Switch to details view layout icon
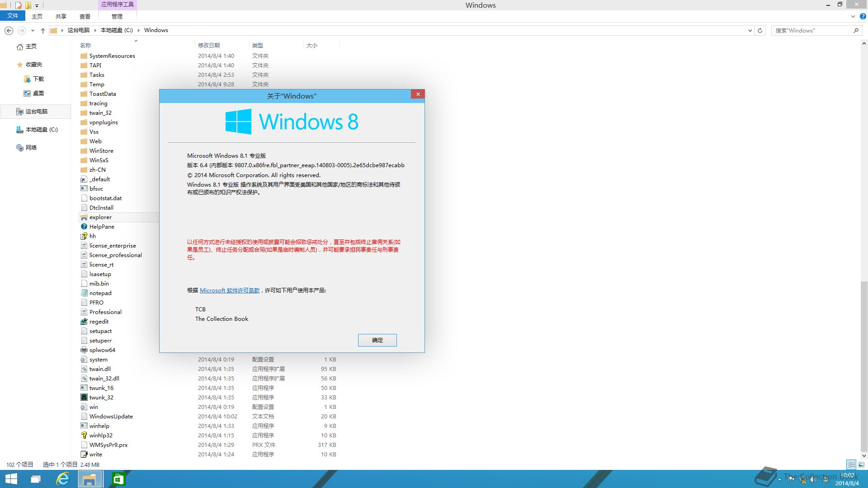Image resolution: width=868 pixels, height=488 pixels. pyautogui.click(x=851, y=465)
